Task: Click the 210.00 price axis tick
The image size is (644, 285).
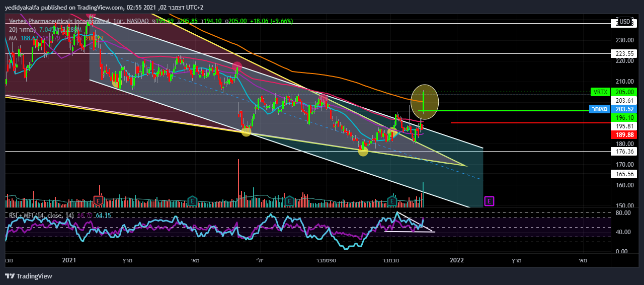Action: pyautogui.click(x=624, y=82)
